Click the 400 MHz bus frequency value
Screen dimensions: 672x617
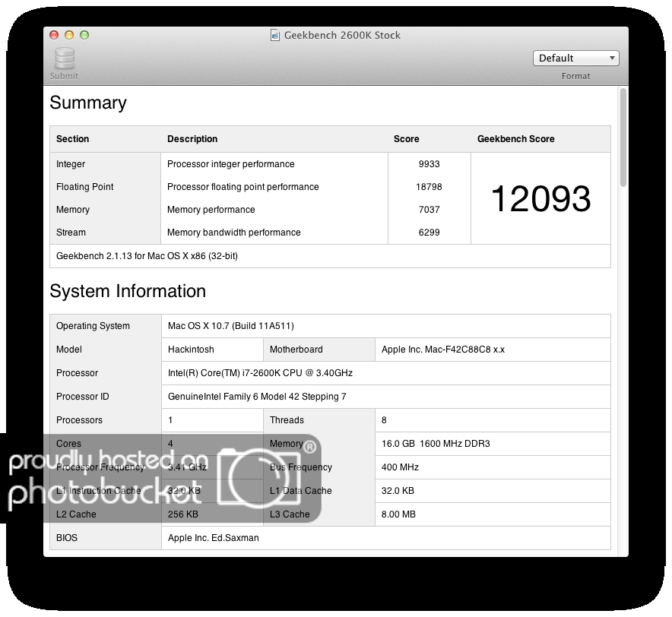[400, 467]
